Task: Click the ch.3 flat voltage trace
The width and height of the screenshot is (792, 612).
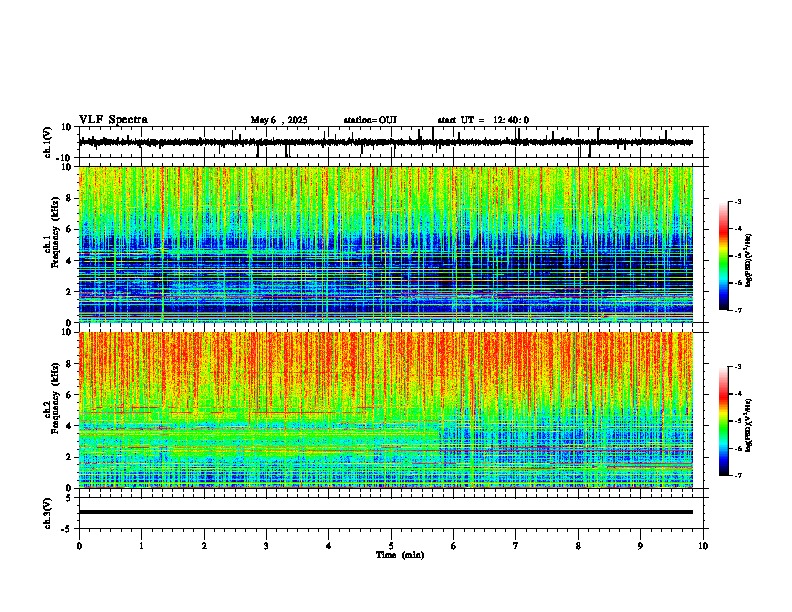Action: 386,512
